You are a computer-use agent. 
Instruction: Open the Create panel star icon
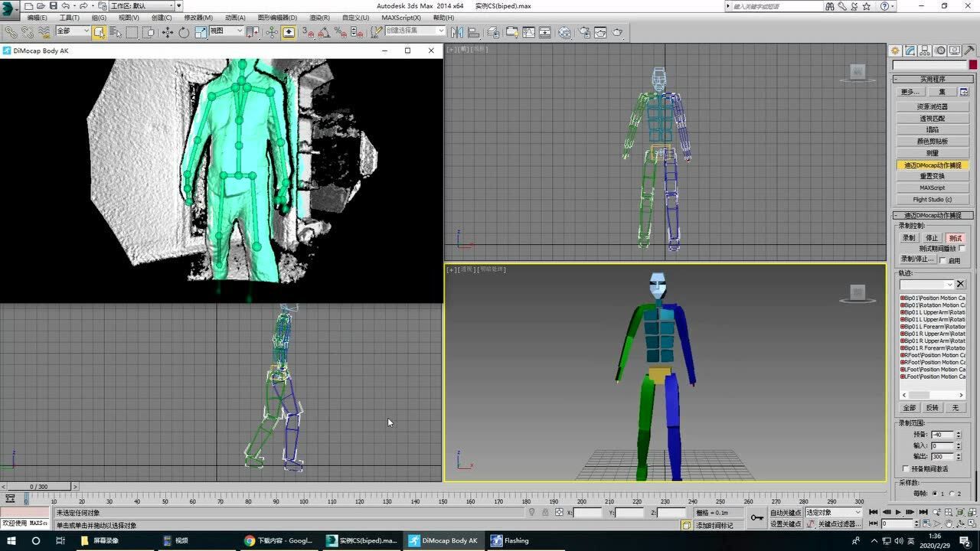(894, 51)
